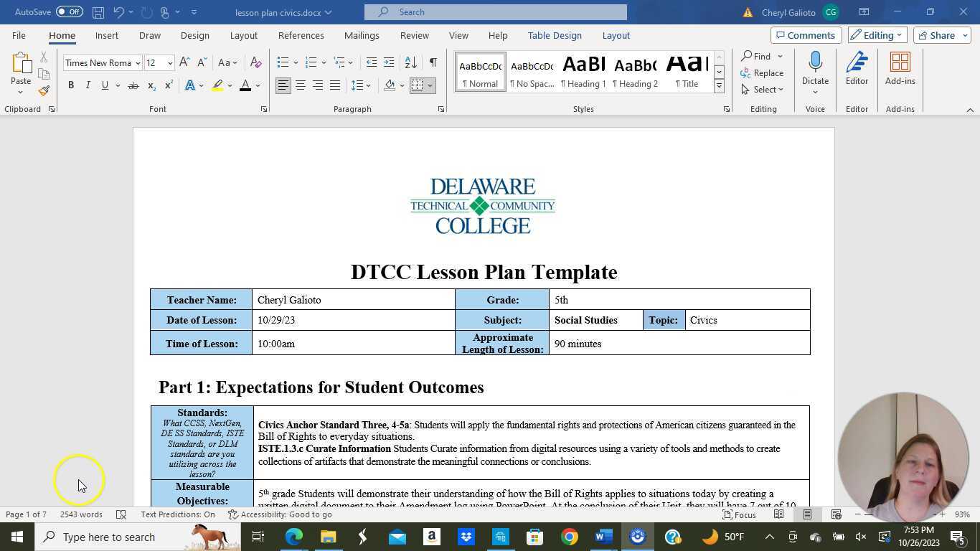Viewport: 980px width, 551px height.
Task: Start voice typing with Dictate
Action: (814, 68)
